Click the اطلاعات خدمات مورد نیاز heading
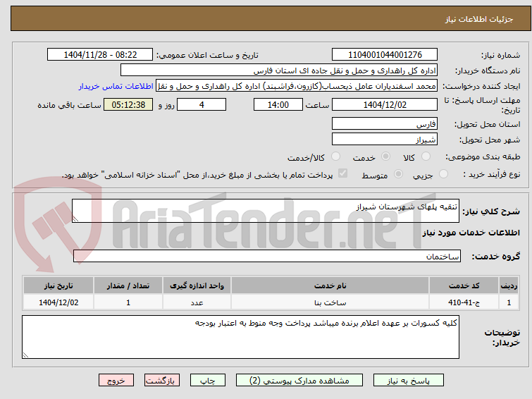The image size is (532, 399). click(x=471, y=233)
